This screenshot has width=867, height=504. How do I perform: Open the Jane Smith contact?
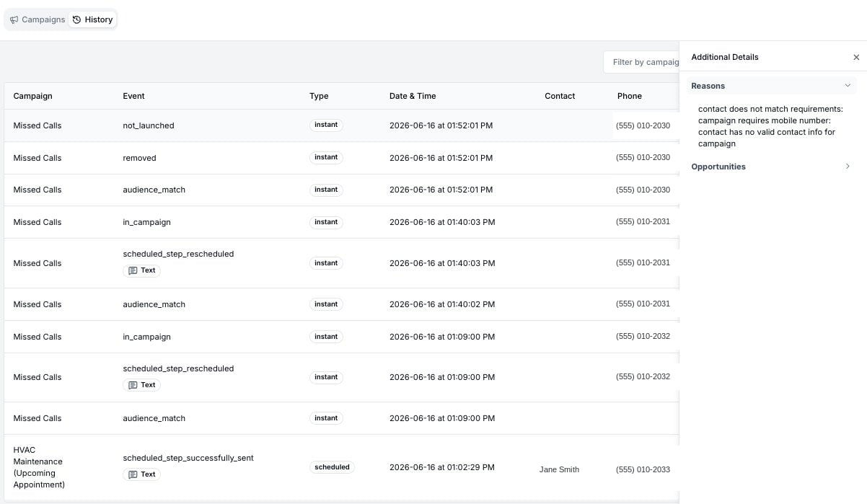coord(559,469)
